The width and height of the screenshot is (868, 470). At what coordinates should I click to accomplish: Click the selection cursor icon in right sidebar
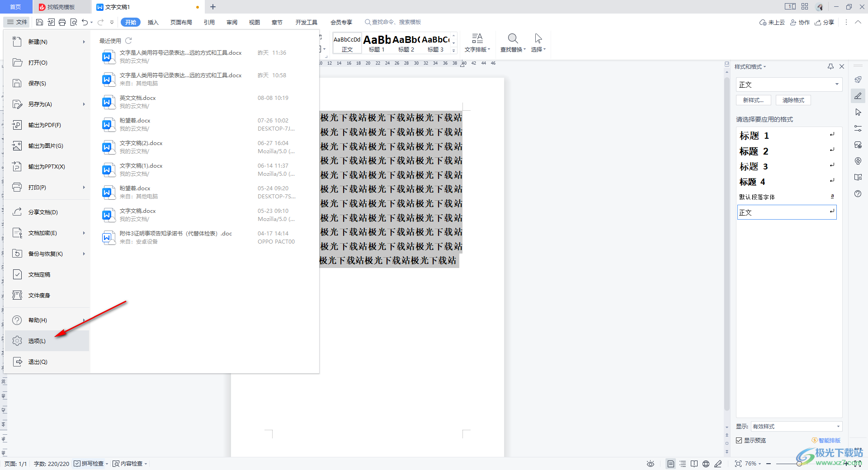point(858,112)
